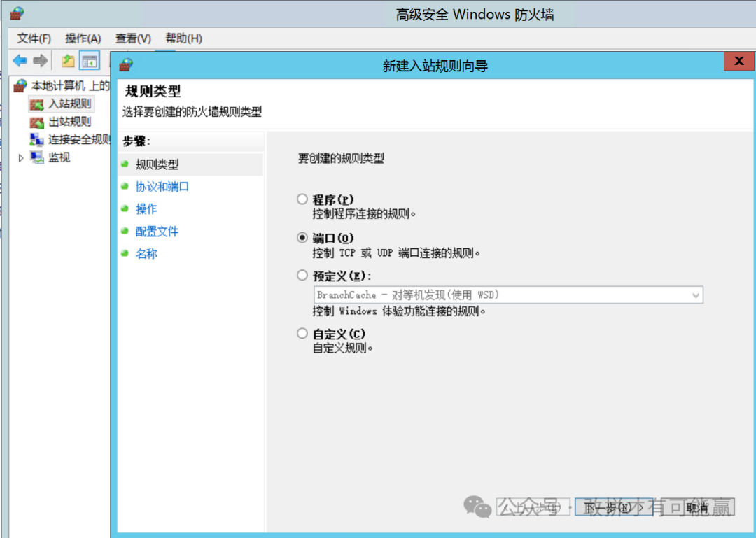
Task: Expand the 监视 tree node arrow
Action: [21, 157]
